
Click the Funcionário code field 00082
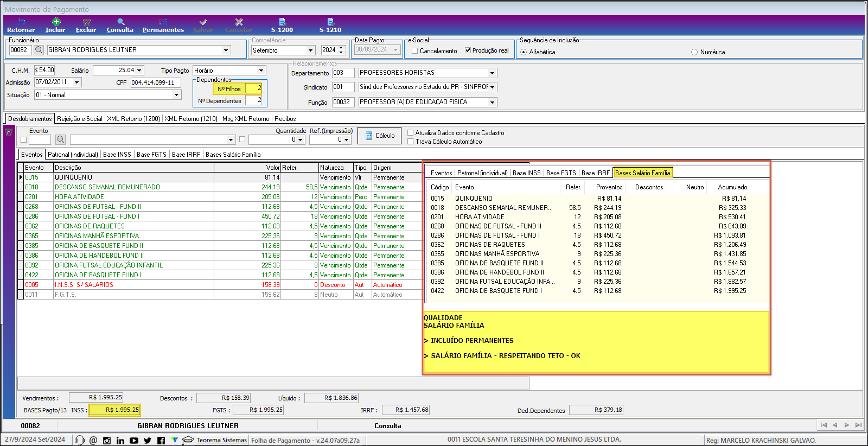[x=20, y=50]
